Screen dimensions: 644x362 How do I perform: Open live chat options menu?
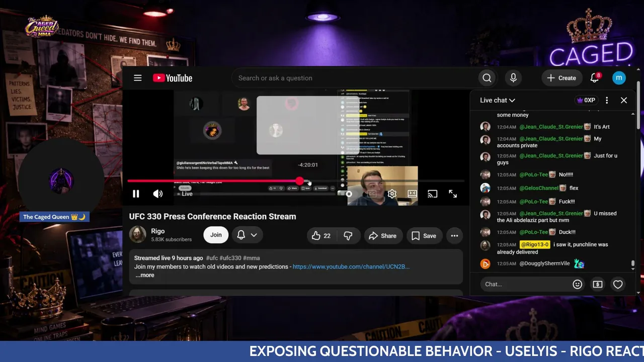coord(607,100)
